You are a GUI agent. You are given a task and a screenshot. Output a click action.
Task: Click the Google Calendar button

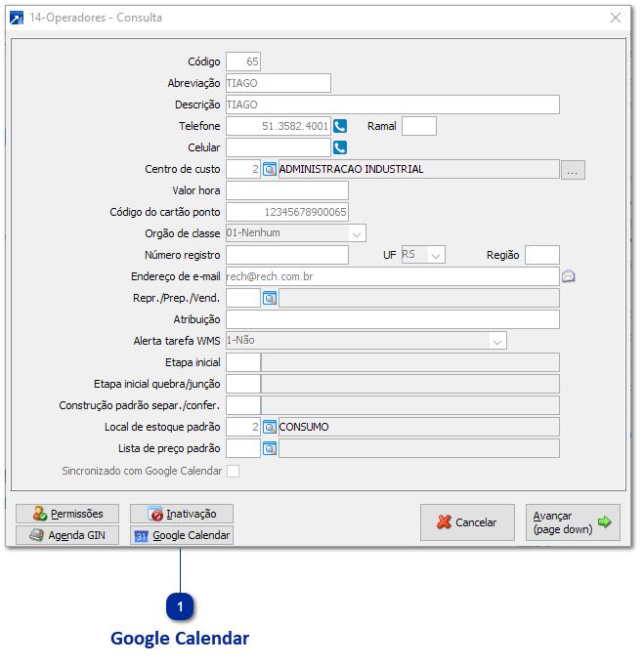point(182,535)
